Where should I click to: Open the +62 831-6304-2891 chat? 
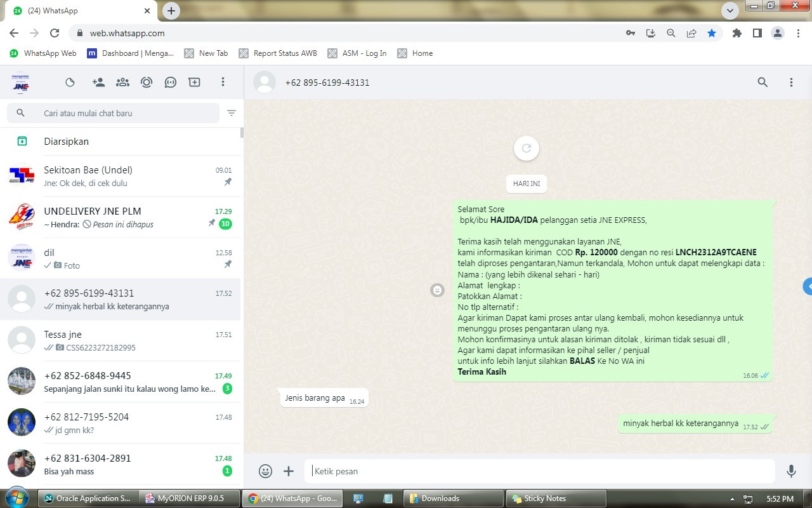tap(121, 464)
